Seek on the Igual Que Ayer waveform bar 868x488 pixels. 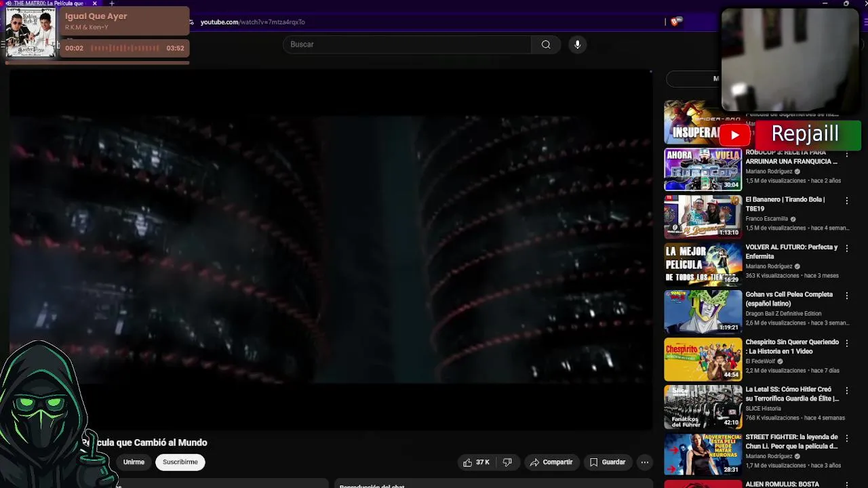(125, 48)
